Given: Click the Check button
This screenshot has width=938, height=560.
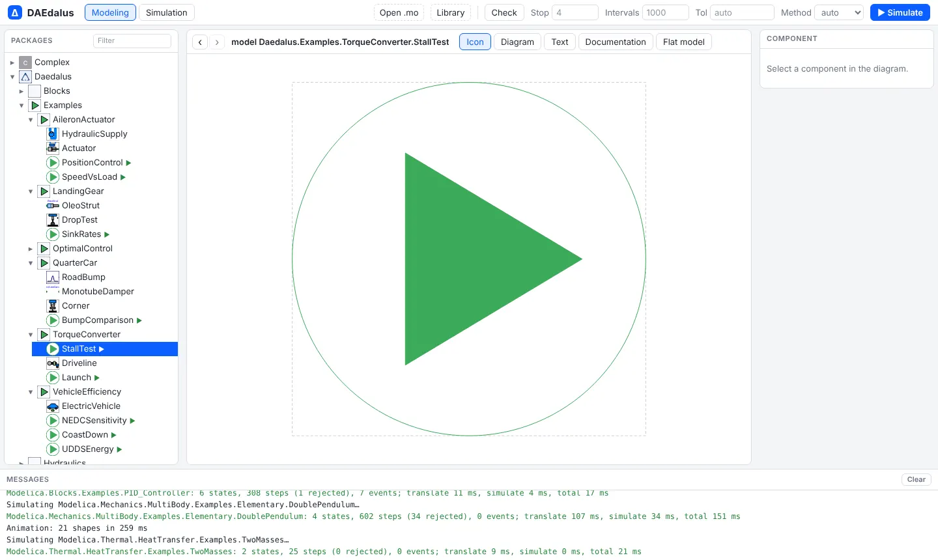Looking at the screenshot, I should click(x=504, y=12).
